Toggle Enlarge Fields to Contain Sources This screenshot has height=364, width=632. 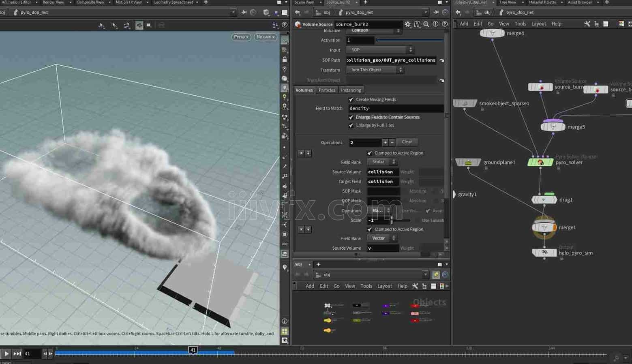pyautogui.click(x=351, y=117)
